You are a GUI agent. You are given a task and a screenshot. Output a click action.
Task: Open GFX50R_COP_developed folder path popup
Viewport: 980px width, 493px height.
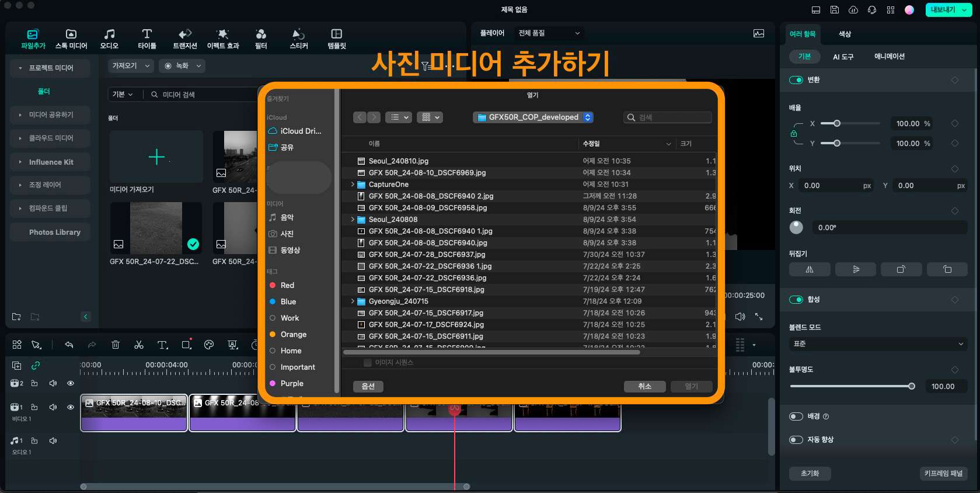533,117
